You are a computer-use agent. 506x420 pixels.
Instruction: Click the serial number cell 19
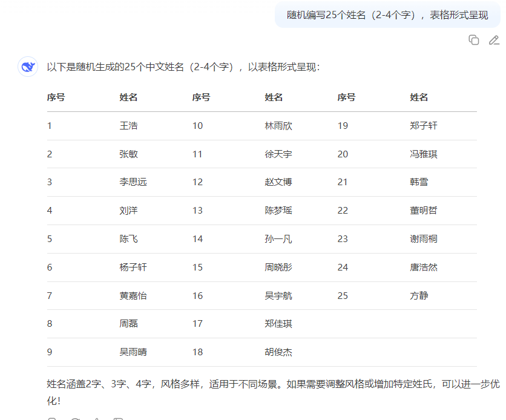pyautogui.click(x=343, y=126)
